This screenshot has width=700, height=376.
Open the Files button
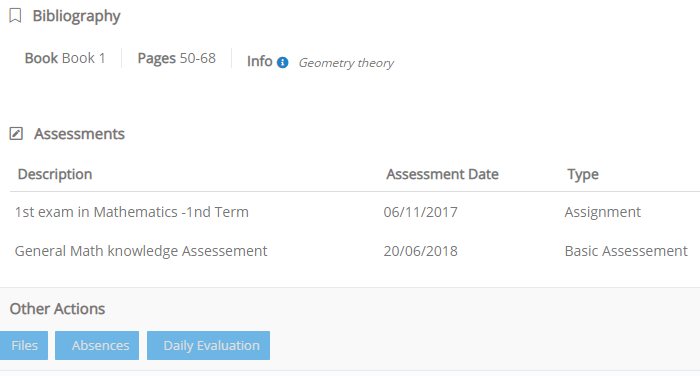coord(24,345)
